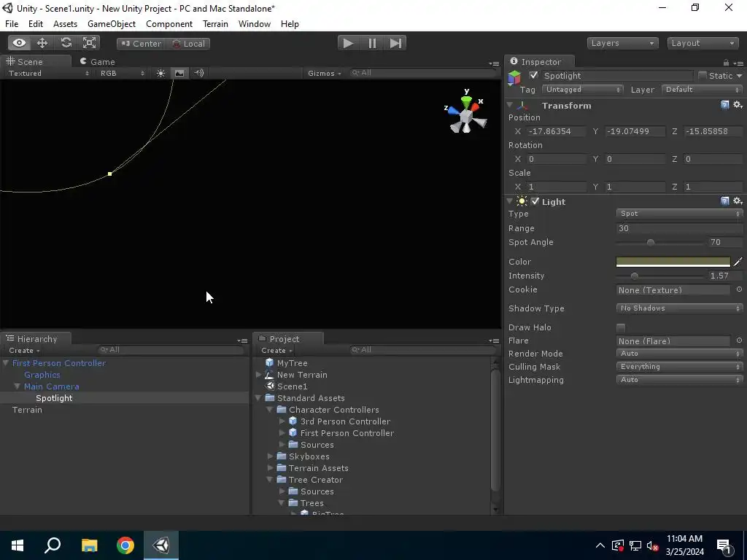
Task: Select the Scale tool
Action: (89, 43)
